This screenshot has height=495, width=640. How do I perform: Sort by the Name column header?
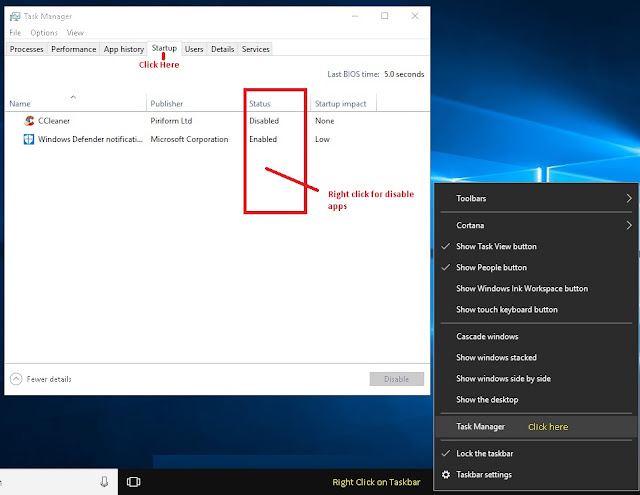click(76, 103)
